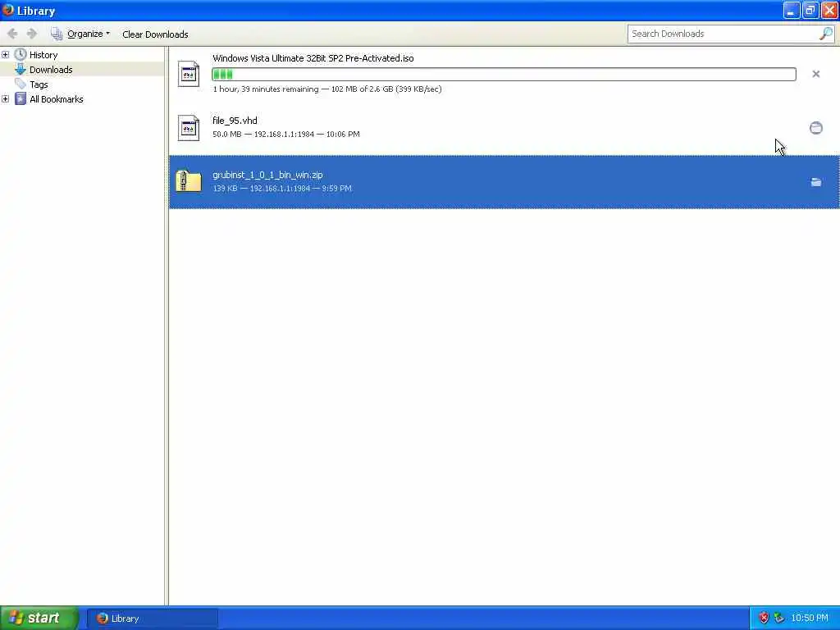
Task: Click the red security shield tray icon
Action: tap(764, 618)
